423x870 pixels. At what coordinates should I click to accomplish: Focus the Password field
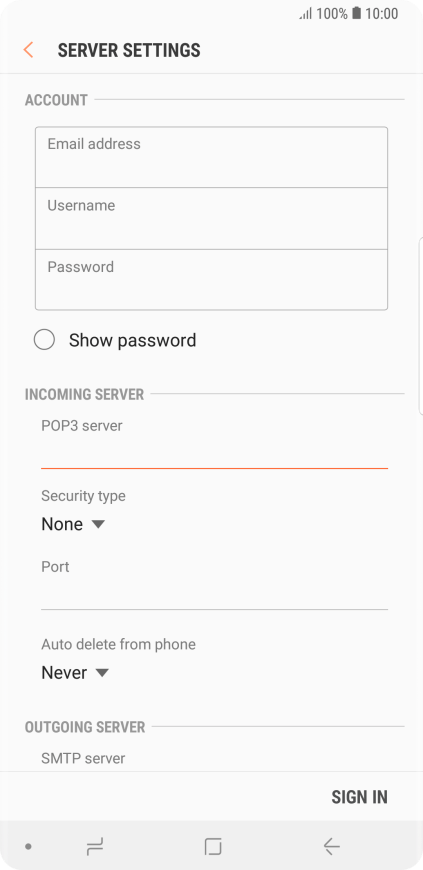point(212,280)
